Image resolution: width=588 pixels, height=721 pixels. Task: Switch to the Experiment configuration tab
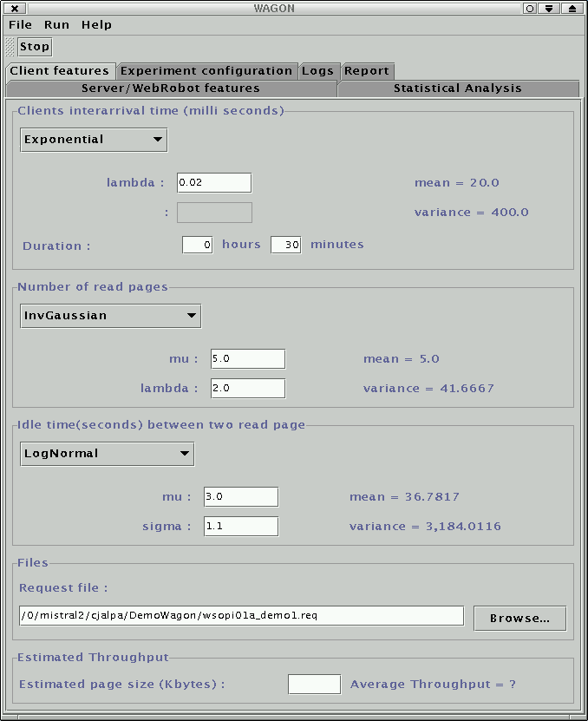click(206, 71)
